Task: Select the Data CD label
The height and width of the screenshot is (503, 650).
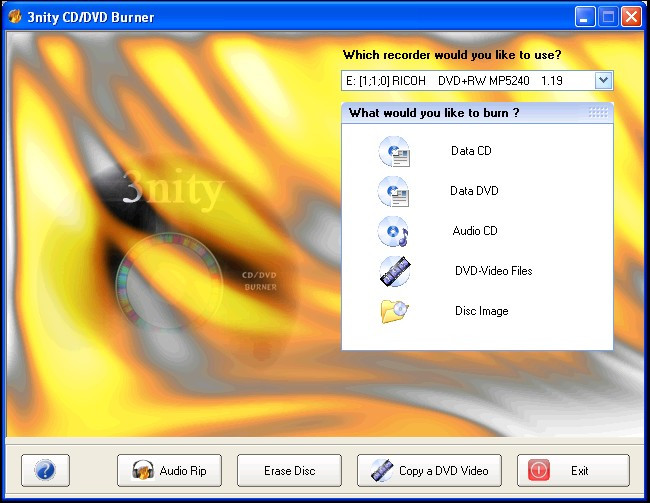Action: coord(471,151)
